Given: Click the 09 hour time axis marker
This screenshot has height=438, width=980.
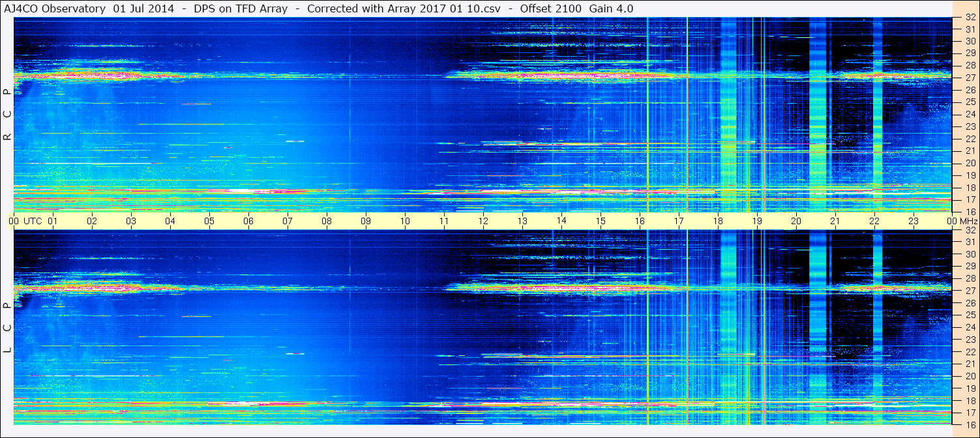Looking at the screenshot, I should [366, 221].
